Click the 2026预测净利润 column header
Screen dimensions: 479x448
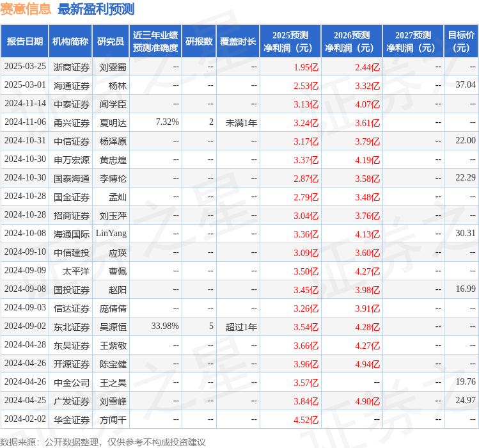click(x=352, y=42)
